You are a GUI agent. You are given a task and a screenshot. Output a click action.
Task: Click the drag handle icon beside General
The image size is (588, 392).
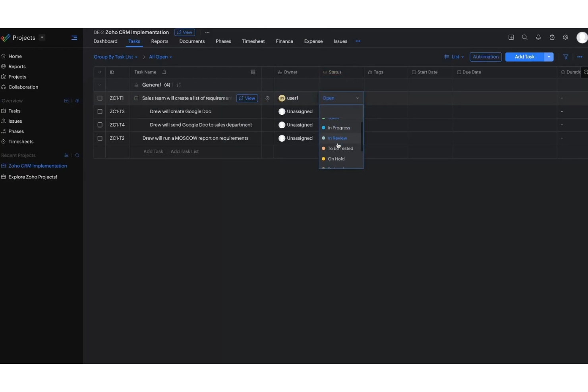pyautogui.click(x=136, y=85)
